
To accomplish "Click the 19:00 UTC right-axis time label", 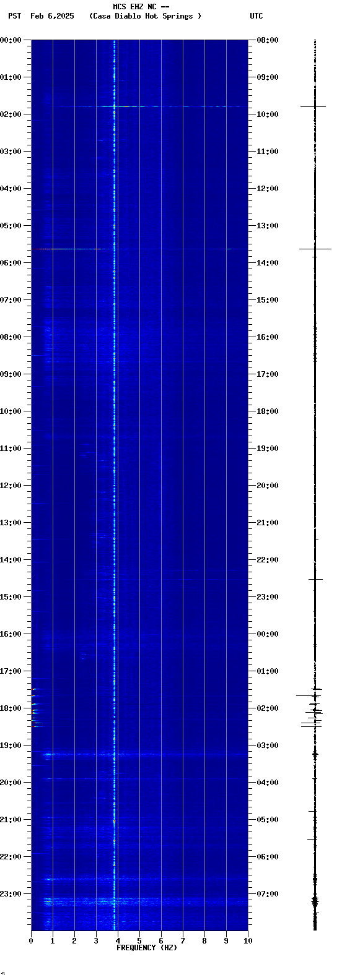I will 268,449.
